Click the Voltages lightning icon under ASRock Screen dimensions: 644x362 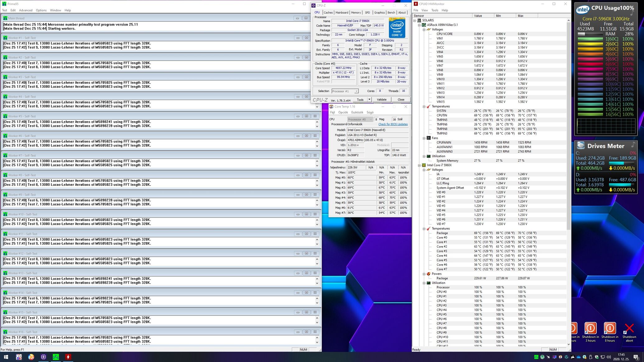(x=429, y=29)
